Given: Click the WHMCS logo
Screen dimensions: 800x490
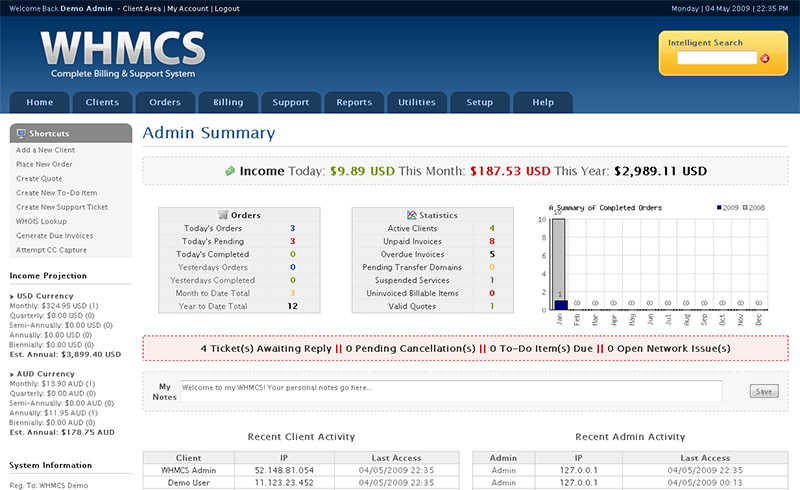Looking at the screenshot, I should (x=123, y=54).
